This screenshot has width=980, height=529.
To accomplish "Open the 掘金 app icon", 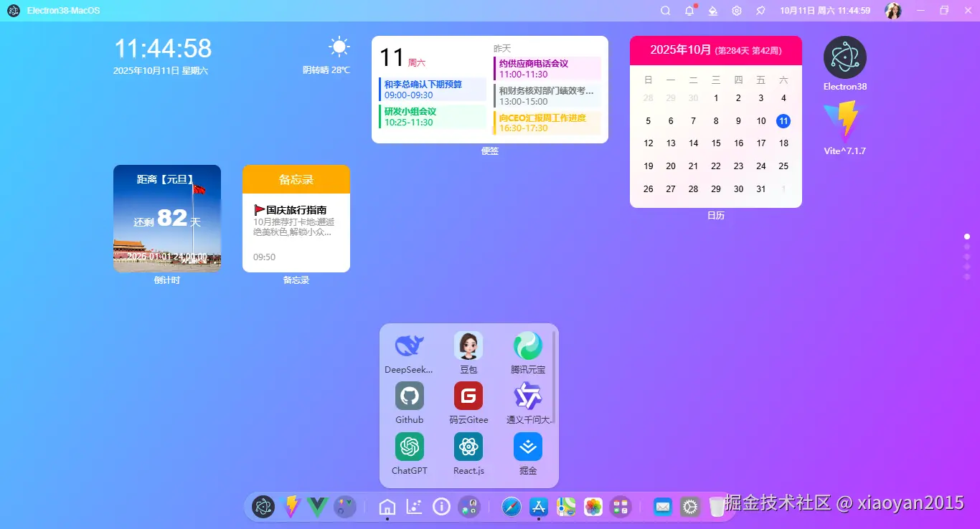I will pos(528,447).
